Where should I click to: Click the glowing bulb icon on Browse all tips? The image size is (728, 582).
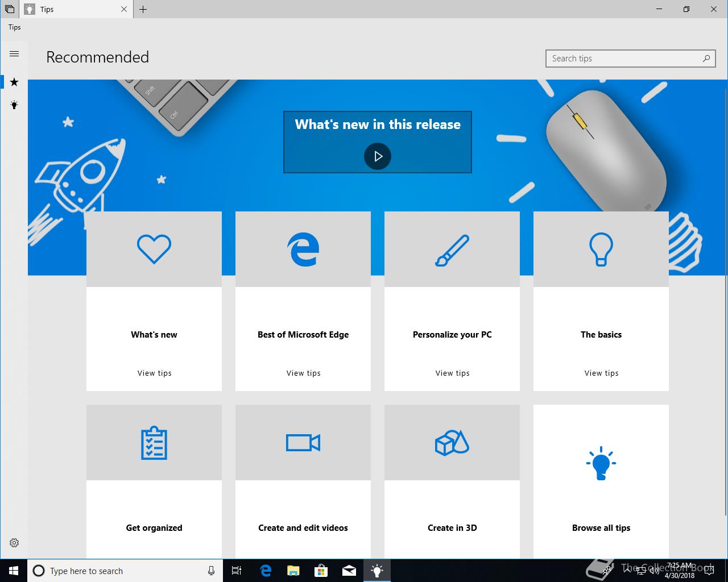tap(601, 463)
